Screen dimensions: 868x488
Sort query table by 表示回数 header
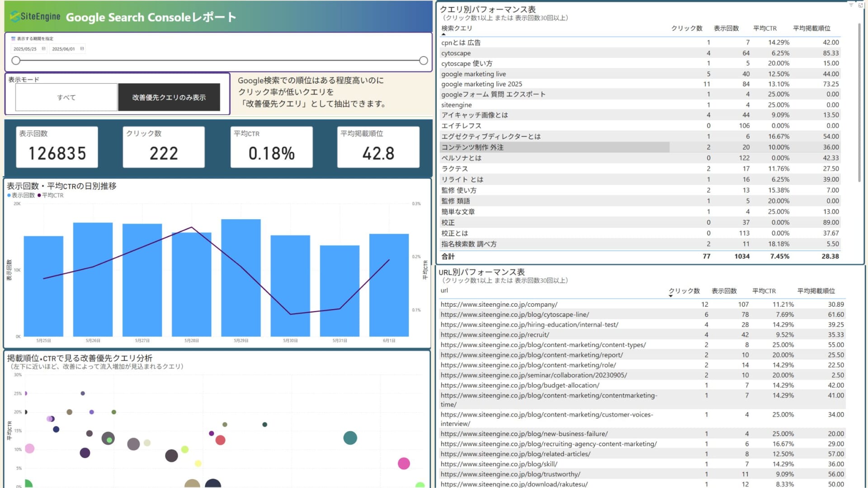point(726,28)
